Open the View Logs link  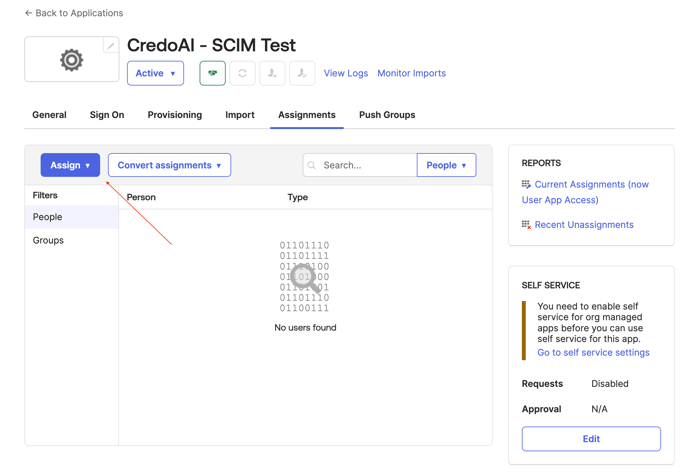point(345,73)
